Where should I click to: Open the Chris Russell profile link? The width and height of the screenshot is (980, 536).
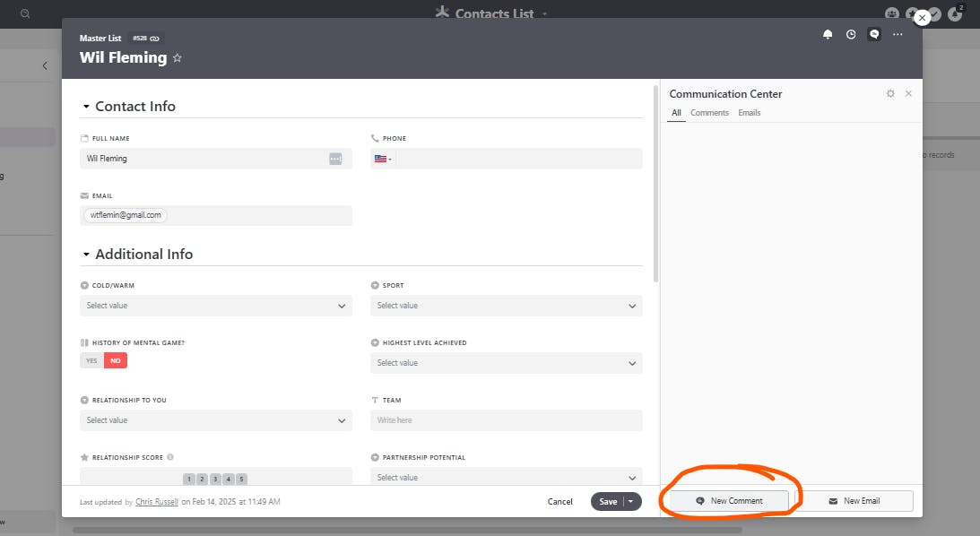pyautogui.click(x=157, y=502)
